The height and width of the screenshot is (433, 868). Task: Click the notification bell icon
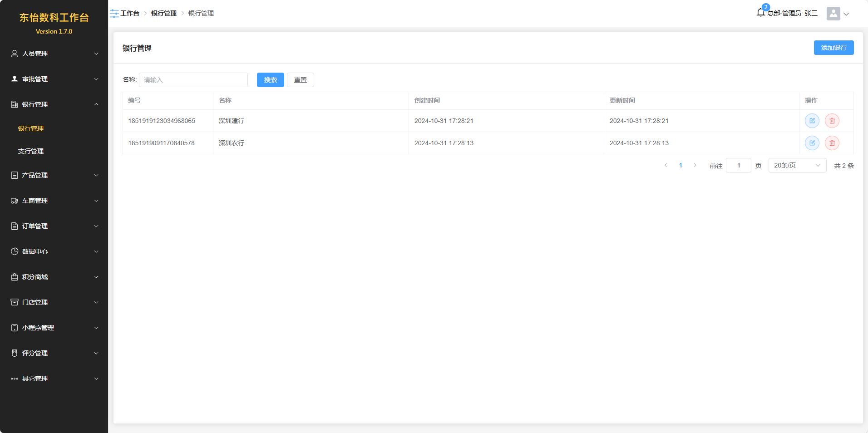click(761, 13)
